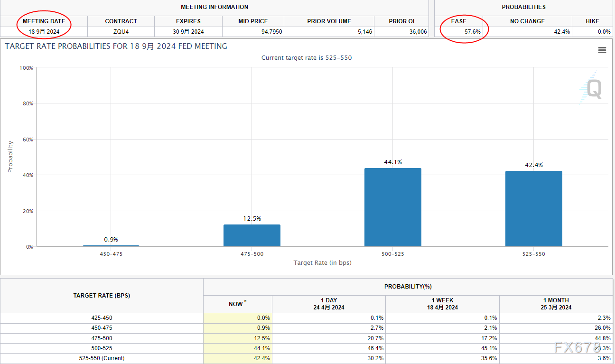Image resolution: width=615 pixels, height=364 pixels.
Task: Select the 475-500 bar at 12.5%
Action: [x=252, y=235]
